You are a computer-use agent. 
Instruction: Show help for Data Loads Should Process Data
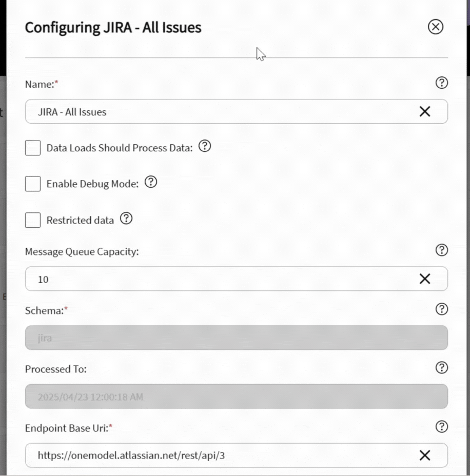(x=204, y=146)
